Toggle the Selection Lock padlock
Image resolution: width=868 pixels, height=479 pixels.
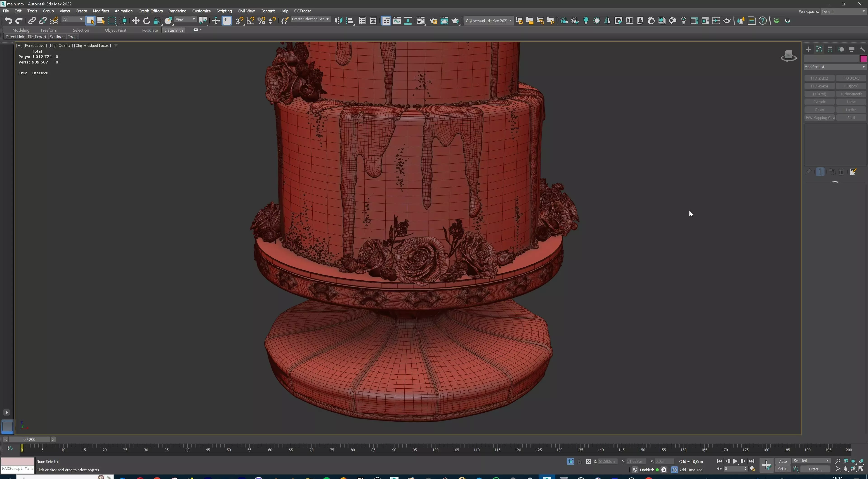[x=579, y=461]
